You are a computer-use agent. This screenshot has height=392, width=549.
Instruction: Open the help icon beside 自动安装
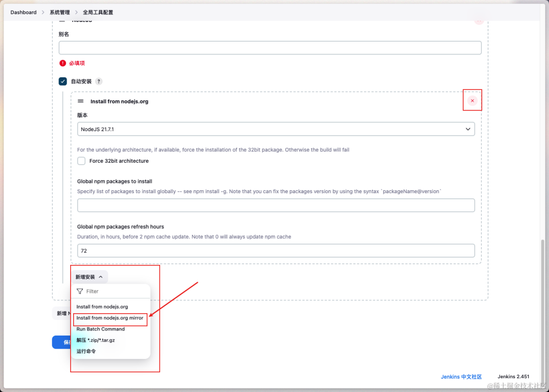pyautogui.click(x=99, y=81)
